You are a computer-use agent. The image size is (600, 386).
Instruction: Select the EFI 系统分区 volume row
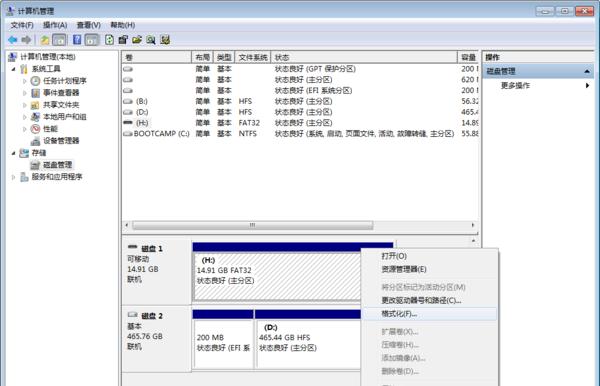pos(300,90)
